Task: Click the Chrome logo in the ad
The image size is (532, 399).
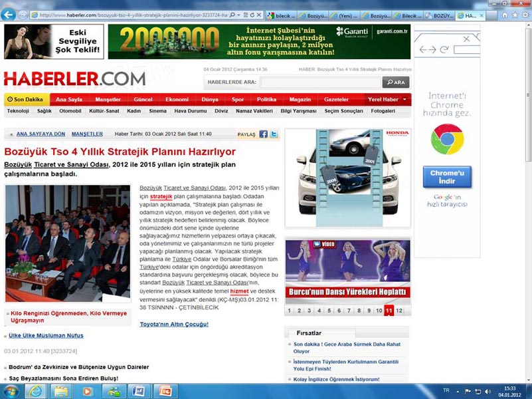Action: (x=447, y=139)
